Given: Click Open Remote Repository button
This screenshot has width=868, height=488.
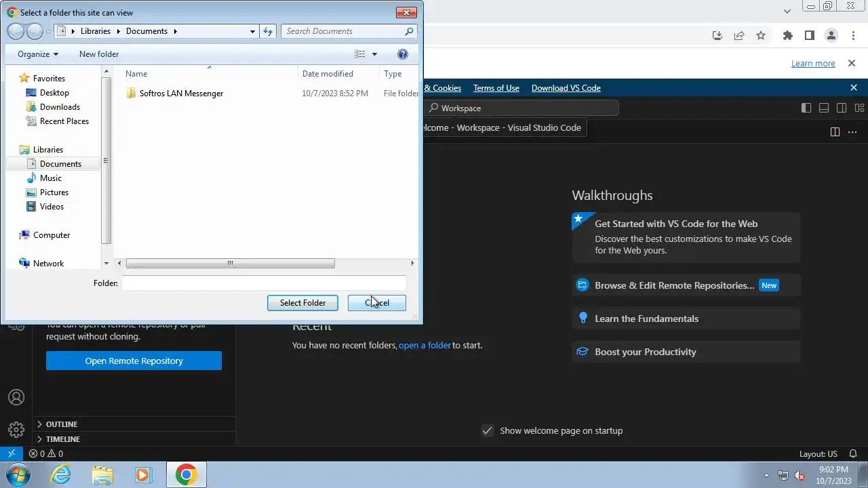Looking at the screenshot, I should tap(134, 361).
